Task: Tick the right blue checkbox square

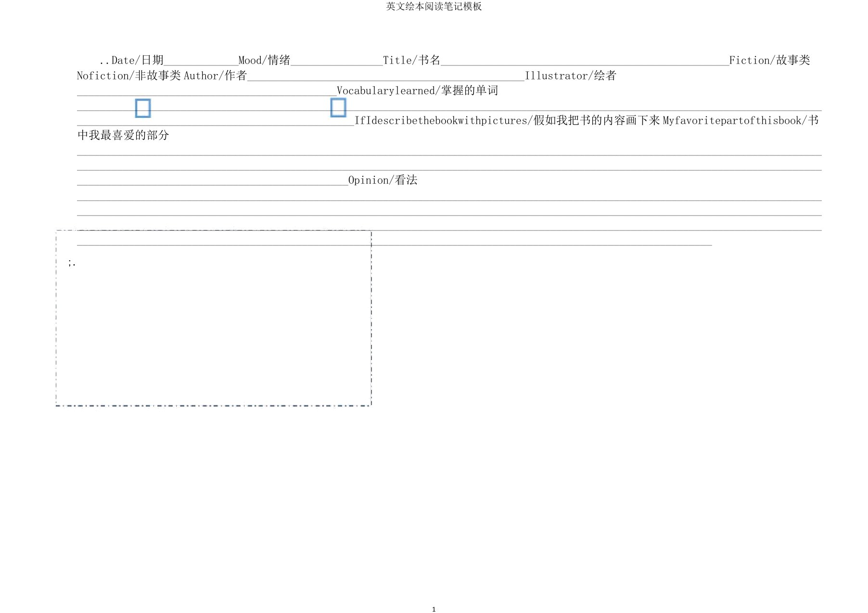Action: click(x=338, y=107)
